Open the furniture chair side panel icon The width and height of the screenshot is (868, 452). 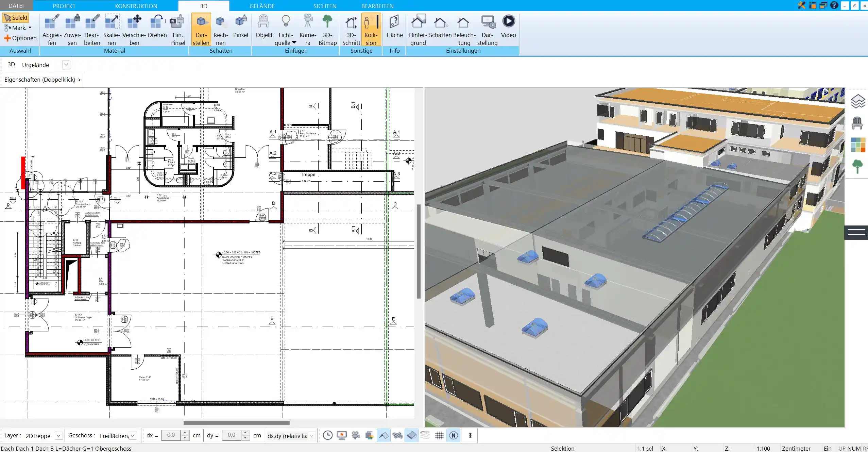pyautogui.click(x=857, y=123)
